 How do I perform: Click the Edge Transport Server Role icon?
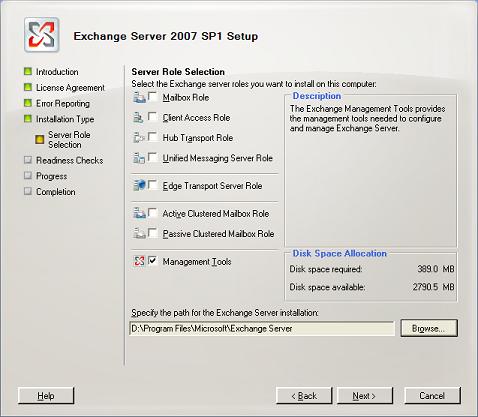[139, 185]
